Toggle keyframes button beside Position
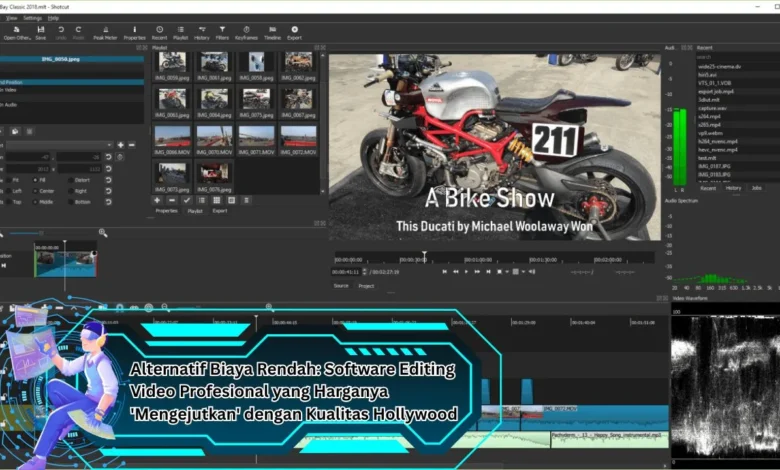780x470 pixels. [119, 157]
